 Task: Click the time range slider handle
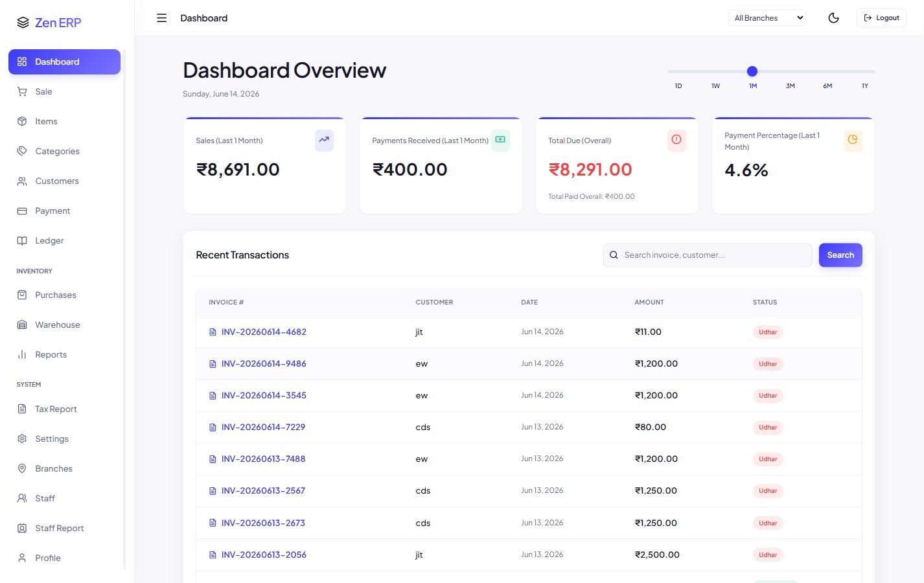point(752,71)
